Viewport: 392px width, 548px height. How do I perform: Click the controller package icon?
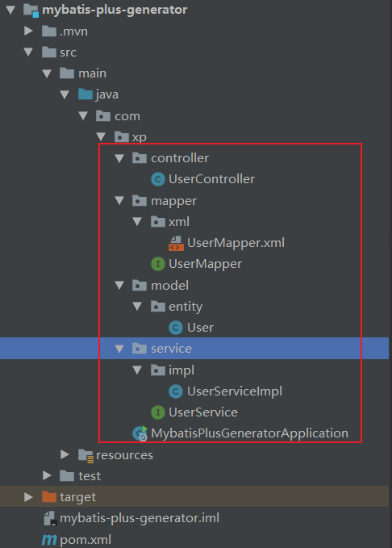pos(140,158)
